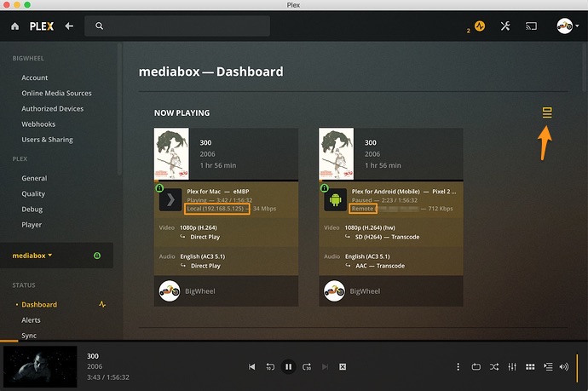The image size is (588, 391).
Task: Expand the mediabox server dropdown
Action: tap(32, 256)
